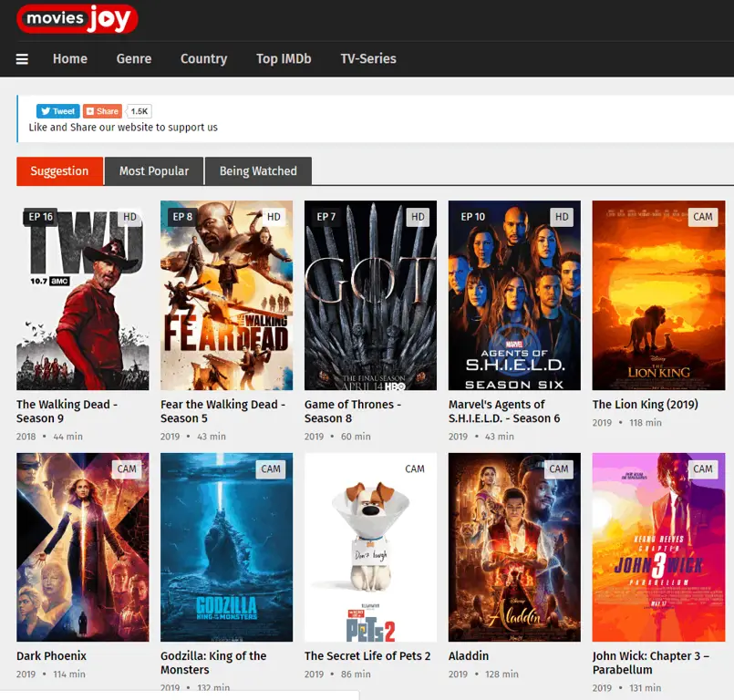
Task: Select the Suggestion tab
Action: pos(59,171)
